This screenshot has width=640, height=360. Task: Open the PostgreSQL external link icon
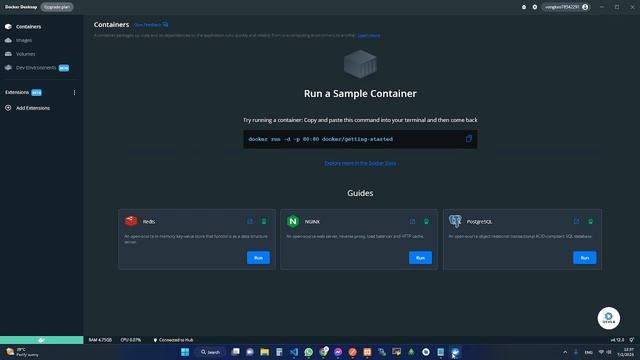coord(576,221)
